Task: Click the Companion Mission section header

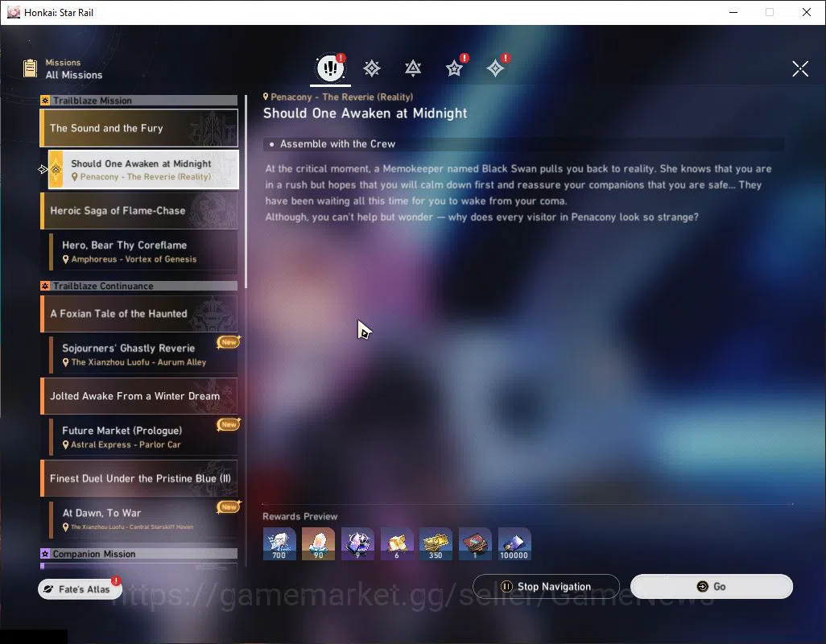Action: click(139, 554)
